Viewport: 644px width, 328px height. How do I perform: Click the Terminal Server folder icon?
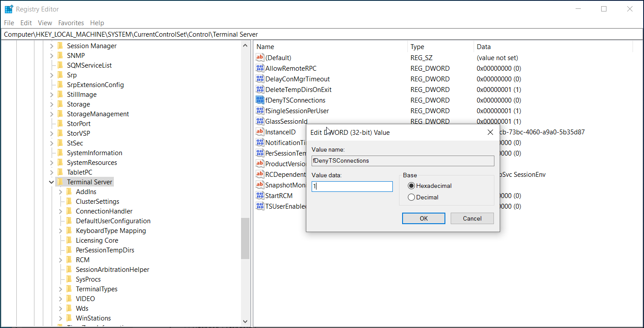60,182
